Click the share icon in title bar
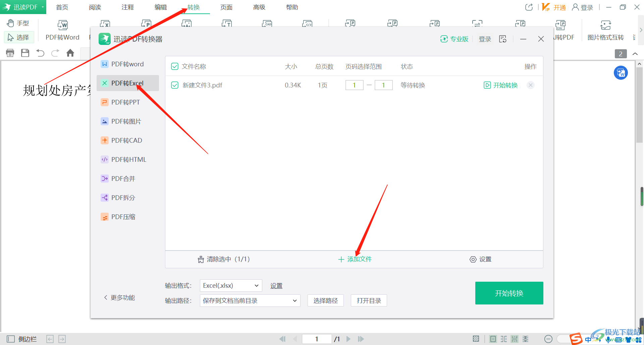This screenshot has width=644, height=345. pyautogui.click(x=529, y=7)
